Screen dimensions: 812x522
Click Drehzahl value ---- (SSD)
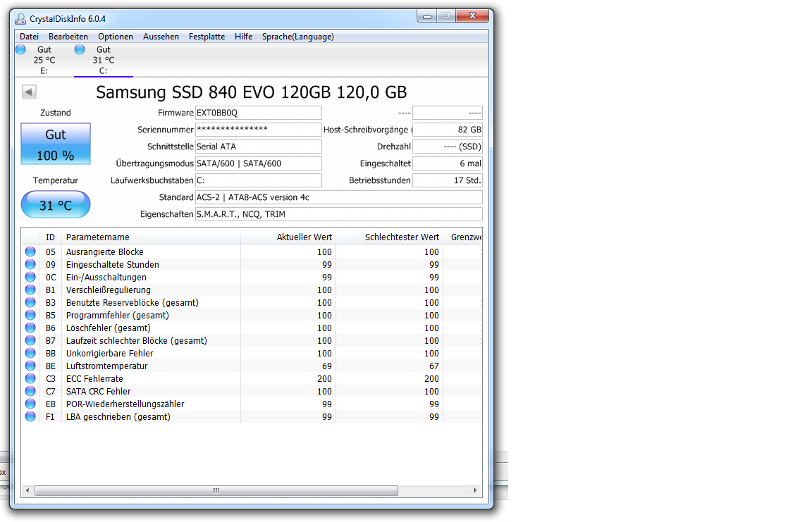[448, 147]
